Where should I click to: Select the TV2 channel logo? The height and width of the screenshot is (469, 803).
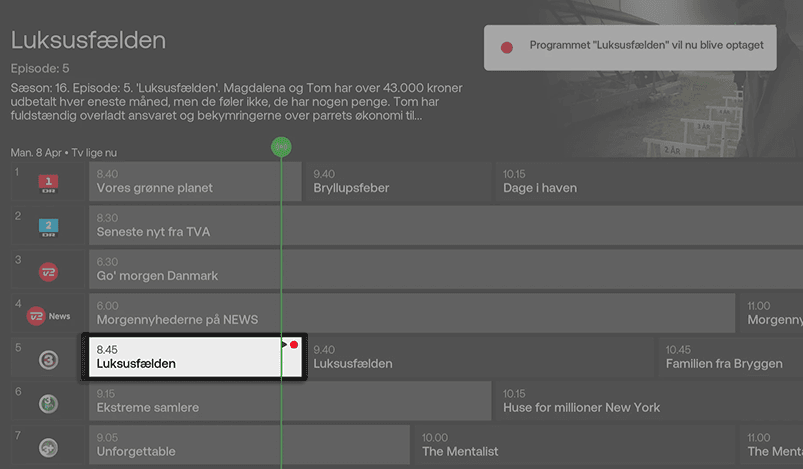pyautogui.click(x=49, y=272)
